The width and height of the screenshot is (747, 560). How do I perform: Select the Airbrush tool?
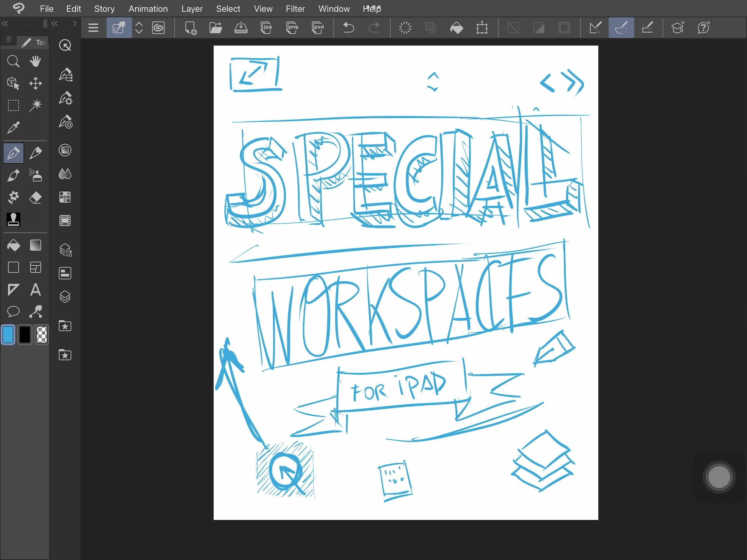click(35, 175)
